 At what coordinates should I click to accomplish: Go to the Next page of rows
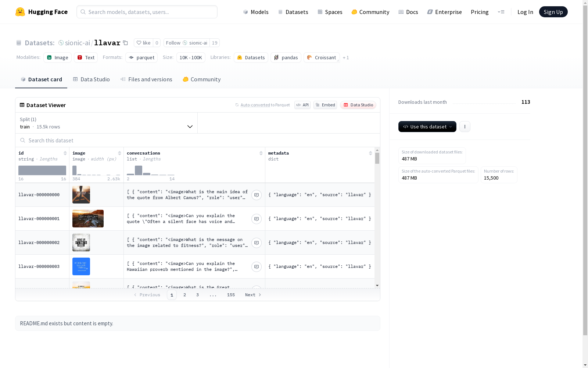point(253,295)
